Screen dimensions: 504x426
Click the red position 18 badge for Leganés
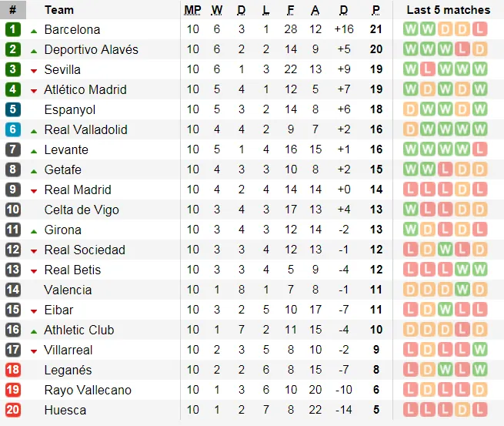pos(13,370)
